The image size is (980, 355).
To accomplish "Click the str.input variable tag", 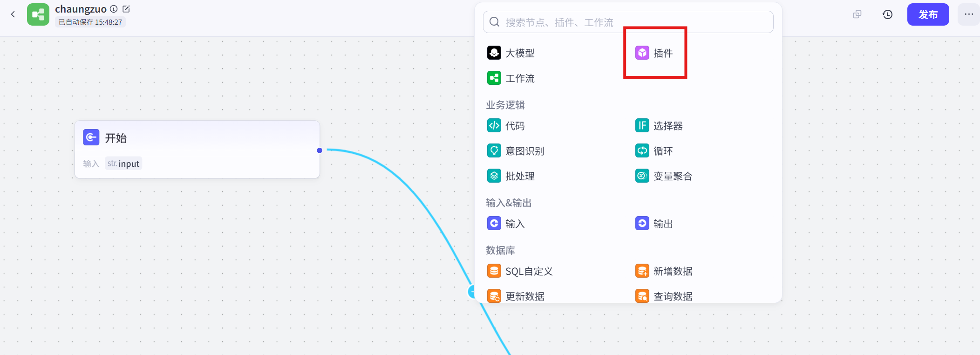I will [x=123, y=164].
